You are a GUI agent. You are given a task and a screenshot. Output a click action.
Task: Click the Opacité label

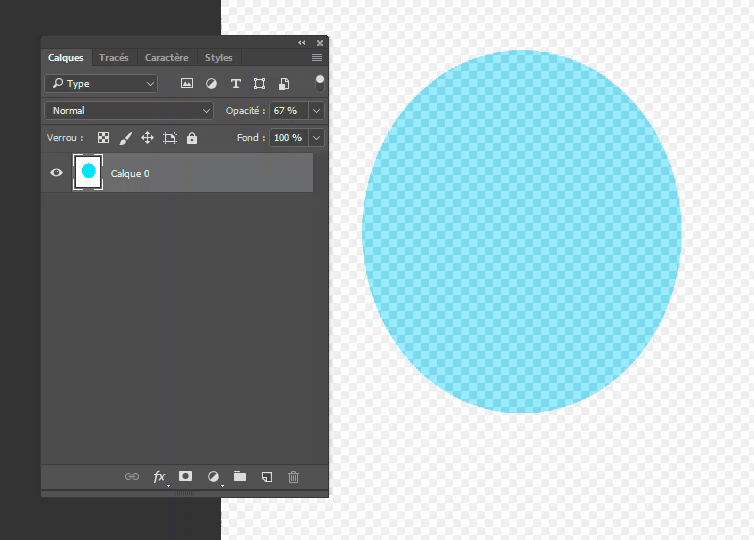click(245, 111)
